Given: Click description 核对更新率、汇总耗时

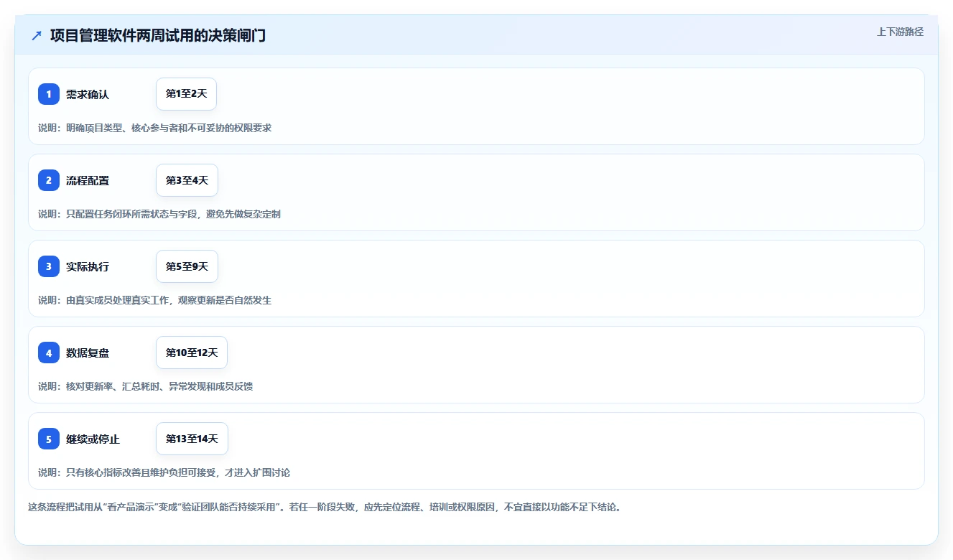Looking at the screenshot, I should pos(145,386).
